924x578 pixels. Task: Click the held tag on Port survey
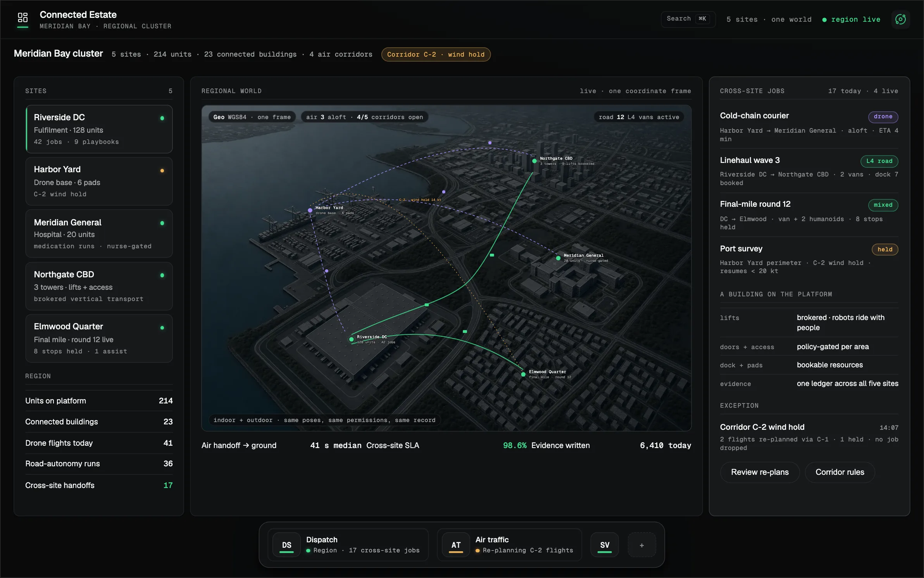pyautogui.click(x=885, y=249)
